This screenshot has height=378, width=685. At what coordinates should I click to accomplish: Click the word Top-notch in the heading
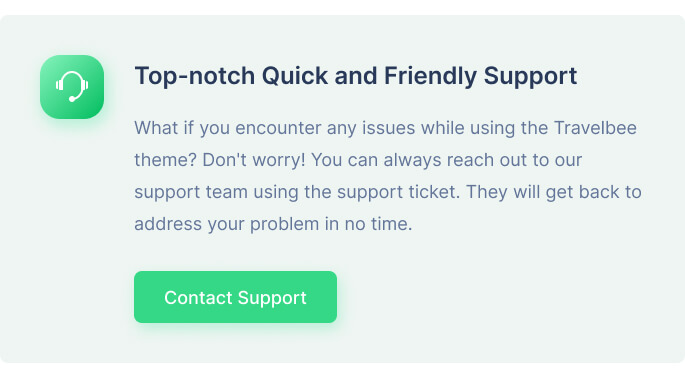tap(195, 76)
